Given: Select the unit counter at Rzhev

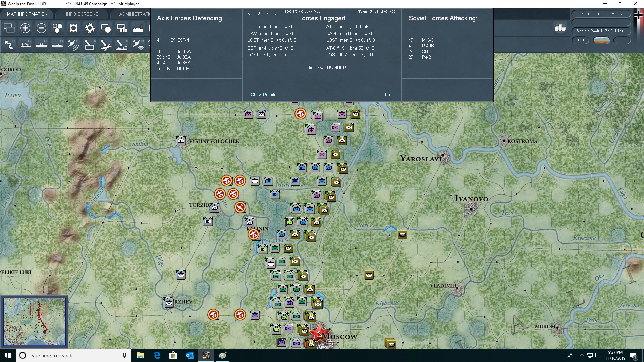Looking at the screenshot, I should point(169,303).
